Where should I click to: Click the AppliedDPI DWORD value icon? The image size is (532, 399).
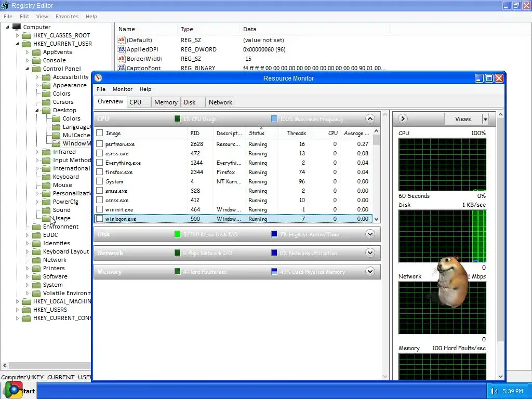click(122, 49)
